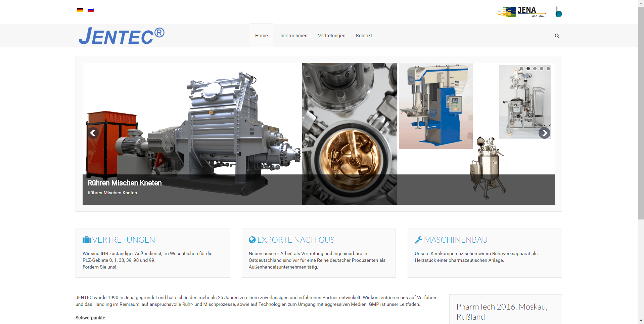This screenshot has width=644, height=324.
Task: Open the Unternehmen menu item
Action: pyautogui.click(x=293, y=36)
